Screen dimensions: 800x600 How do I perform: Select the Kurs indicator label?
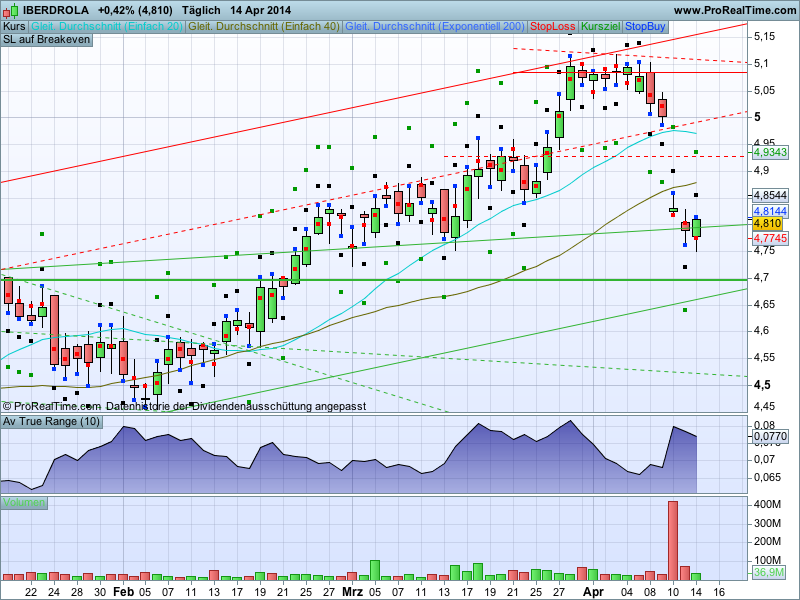14,27
